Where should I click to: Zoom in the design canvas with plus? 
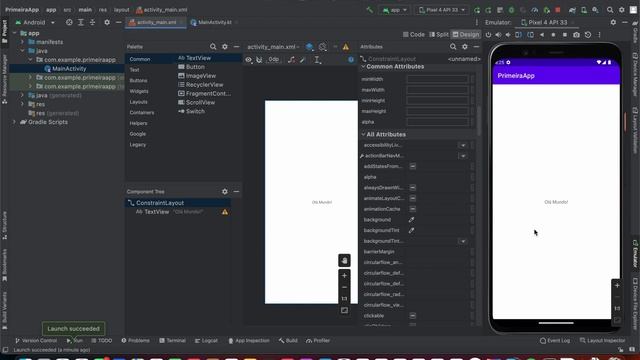(344, 276)
